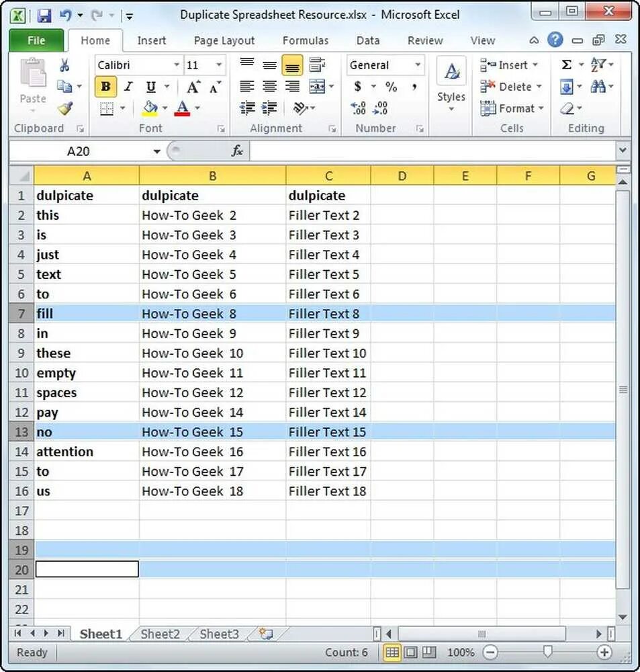Open Excel Help question mark

coord(555,40)
